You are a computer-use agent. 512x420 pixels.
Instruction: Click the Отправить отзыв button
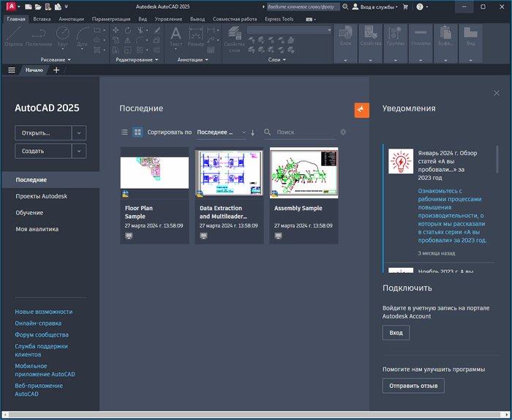click(413, 386)
